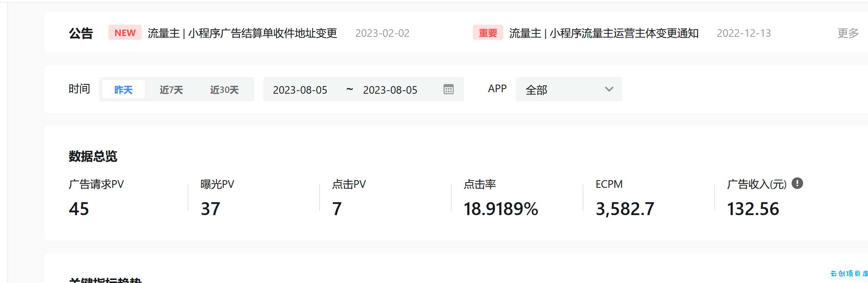Click the 重要 badge on the announcement
Viewport: 868px width, 283px height.
point(488,33)
